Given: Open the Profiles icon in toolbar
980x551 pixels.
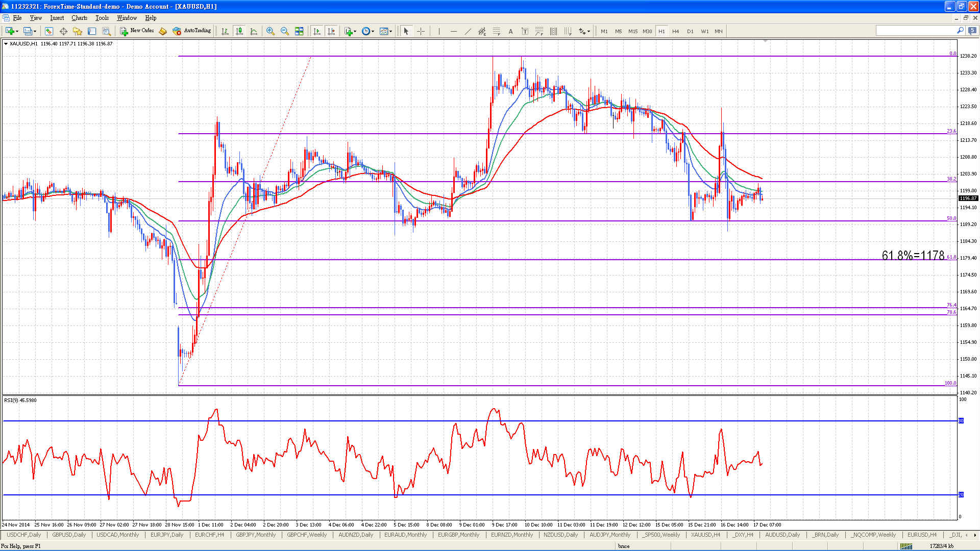Looking at the screenshot, I should pyautogui.click(x=28, y=31).
